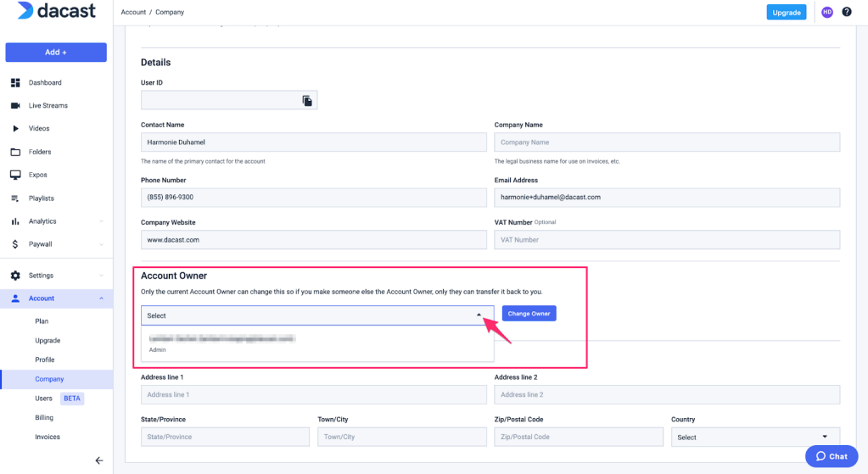Screen dimensions: 868x474
Task: Click the Settings gear icon
Action: 15,276
